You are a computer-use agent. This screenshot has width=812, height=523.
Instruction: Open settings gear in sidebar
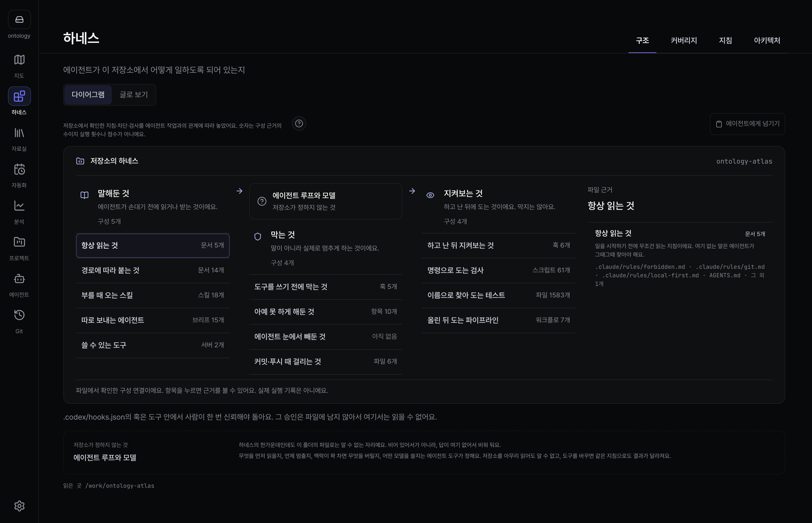click(19, 506)
